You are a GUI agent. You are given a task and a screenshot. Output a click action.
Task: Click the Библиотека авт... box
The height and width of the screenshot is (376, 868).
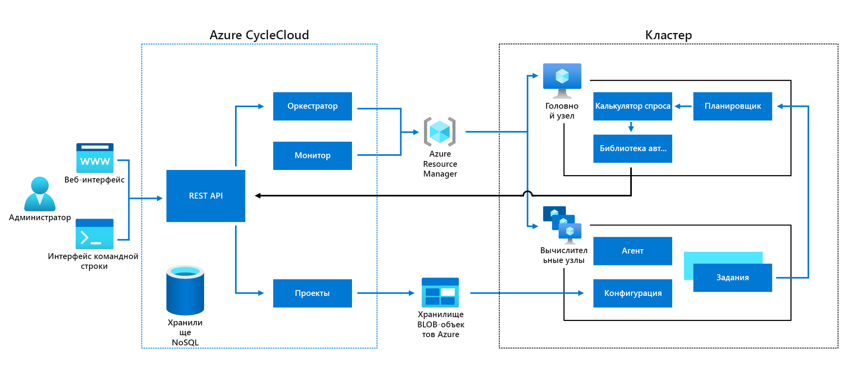[633, 149]
